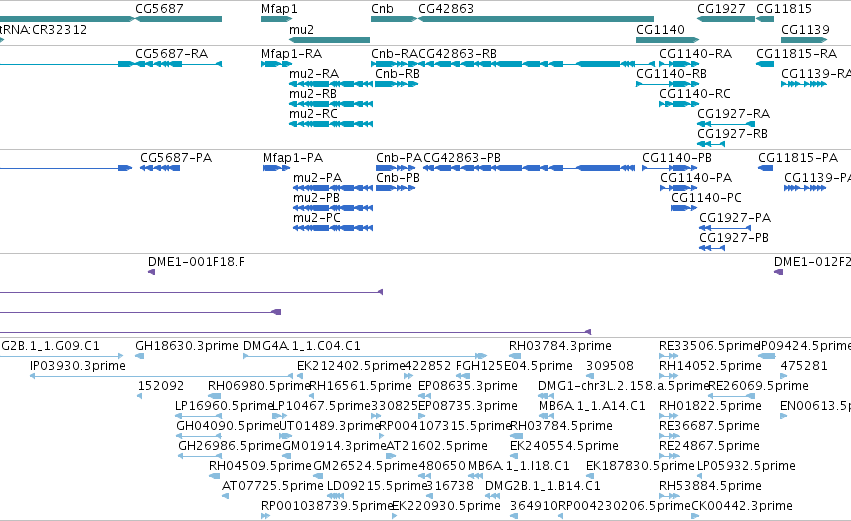
Task: Select protein label CG1927-PB
Action: 734,238
